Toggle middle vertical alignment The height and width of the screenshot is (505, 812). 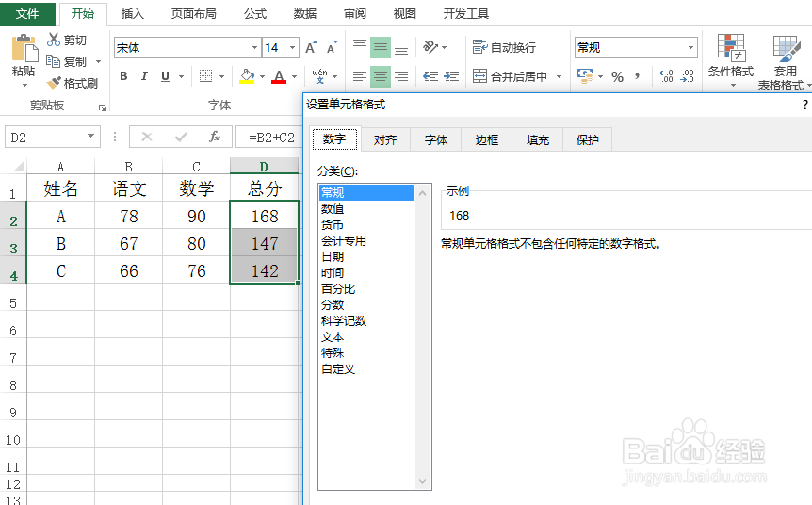(x=381, y=48)
